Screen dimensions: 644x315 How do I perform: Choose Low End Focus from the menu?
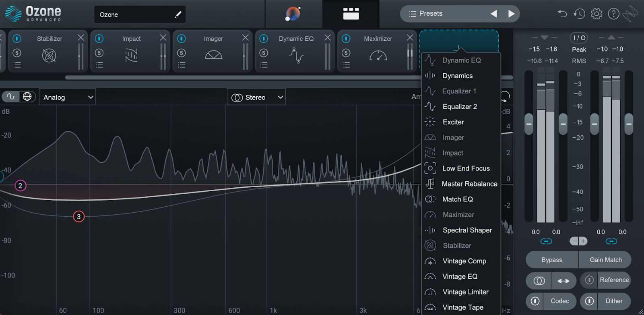click(461, 168)
